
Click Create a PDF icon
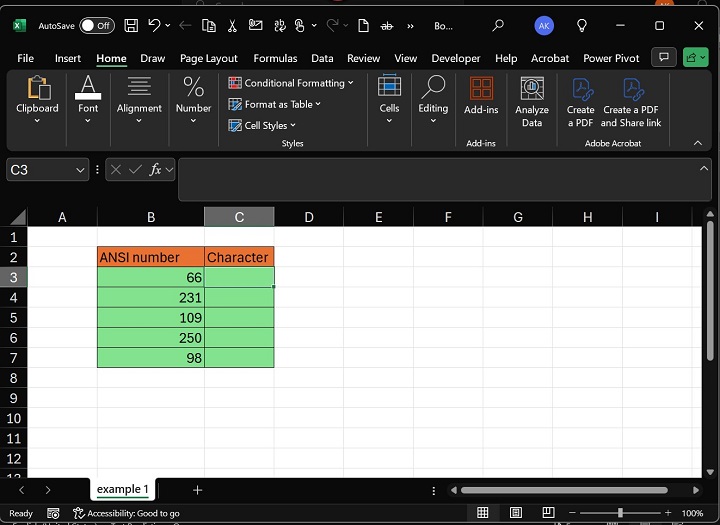click(581, 100)
